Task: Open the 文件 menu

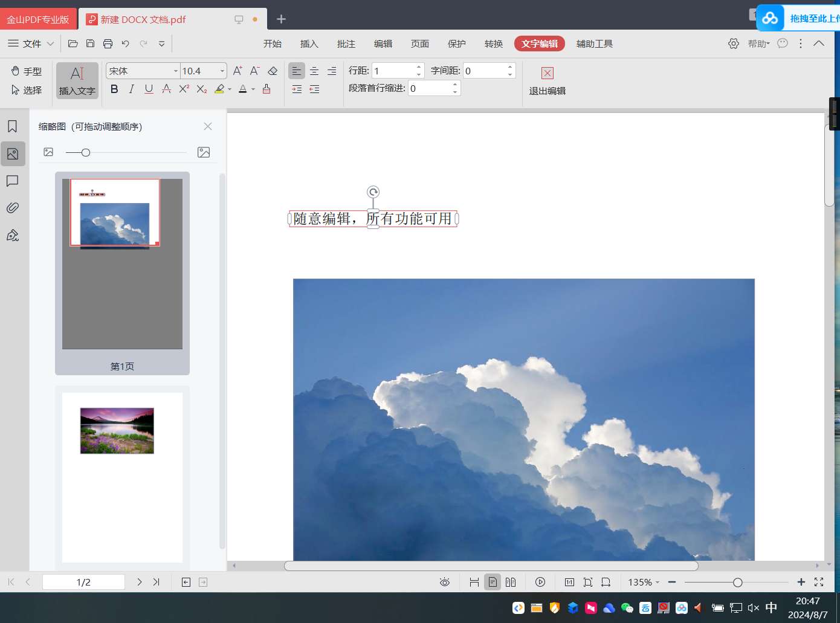Action: [31, 44]
